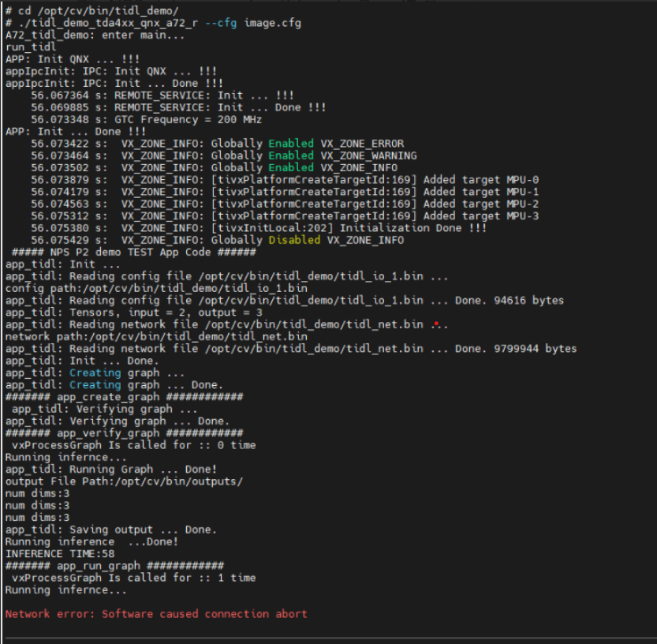Click the 'cd /opt/cv/bin/tidl_demo/' command line
Viewport: 657px width, 644px height.
91,10
